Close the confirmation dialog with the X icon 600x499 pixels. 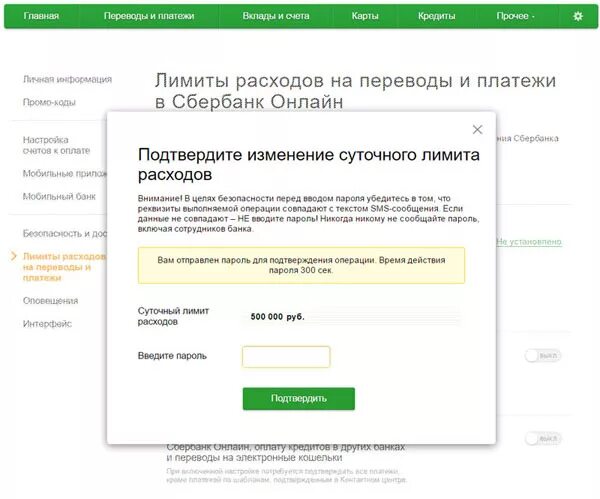tap(477, 129)
